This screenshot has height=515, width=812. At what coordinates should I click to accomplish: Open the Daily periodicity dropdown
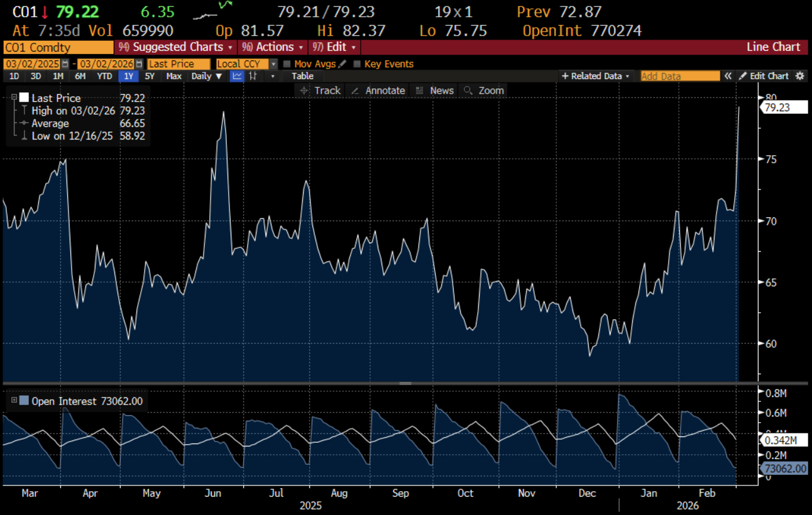207,76
